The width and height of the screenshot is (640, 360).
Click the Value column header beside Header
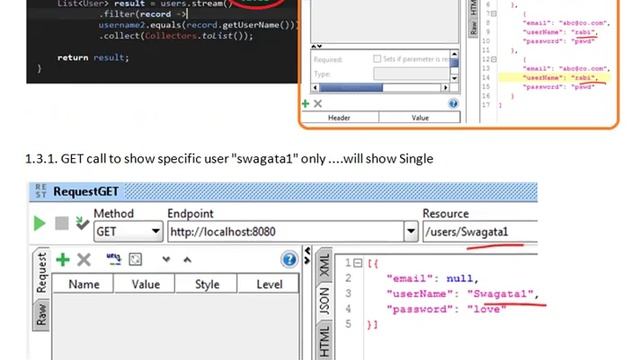click(420, 118)
